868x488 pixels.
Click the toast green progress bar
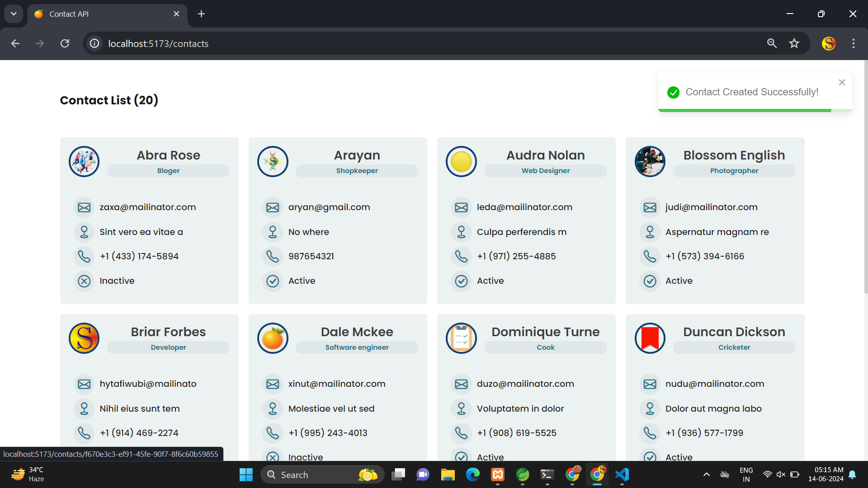[x=744, y=110]
